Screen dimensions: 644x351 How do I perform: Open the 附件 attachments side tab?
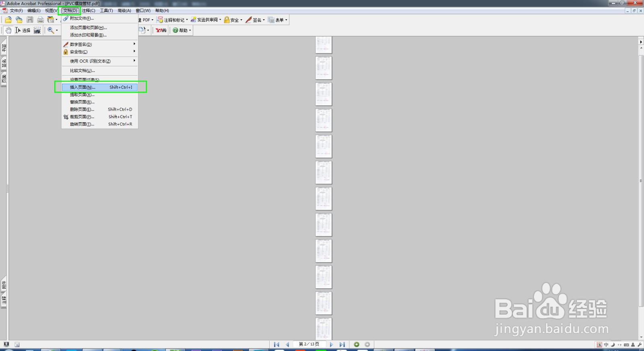4,285
